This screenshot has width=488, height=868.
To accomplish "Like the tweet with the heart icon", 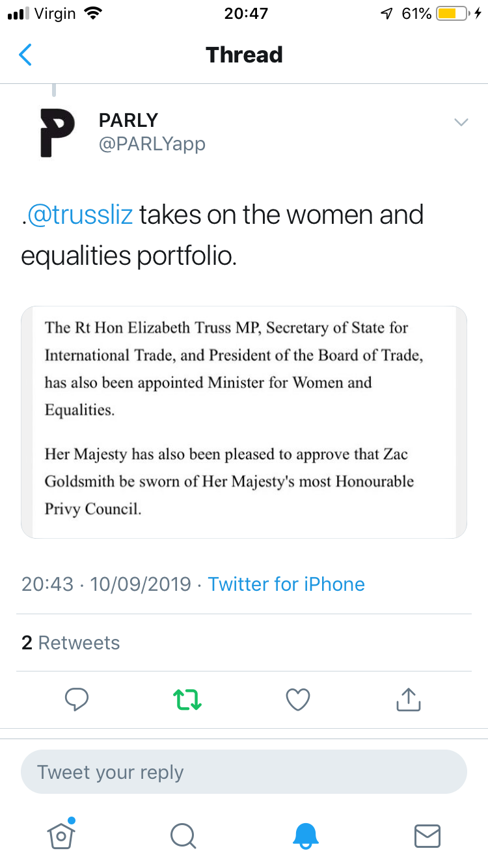I will pyautogui.click(x=298, y=699).
